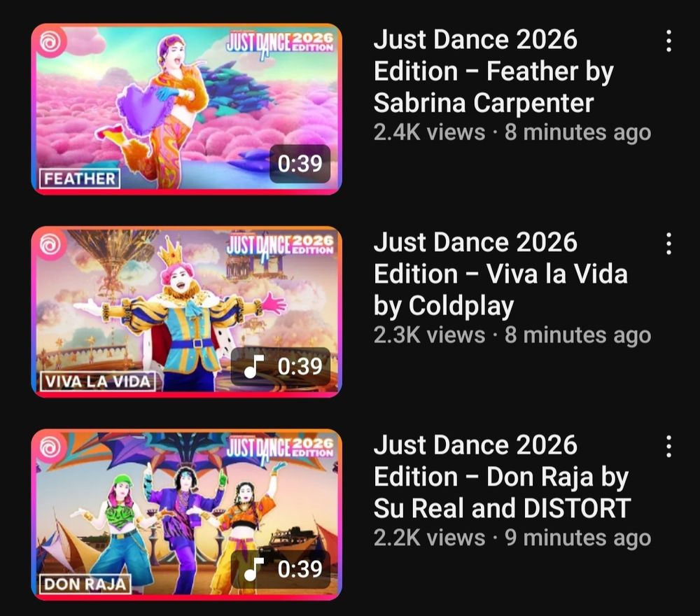Click the Feather by Sabrina Carpenter title
The height and width of the screenshot is (616, 700).
493,71
